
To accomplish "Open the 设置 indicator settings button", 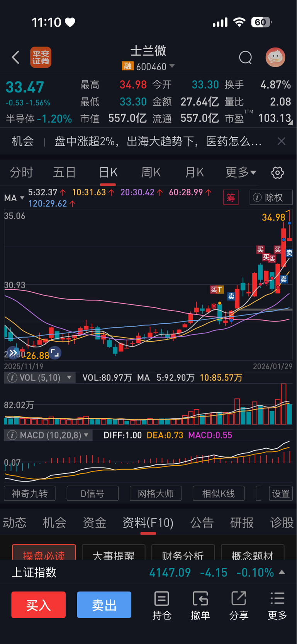I will pos(281,494).
